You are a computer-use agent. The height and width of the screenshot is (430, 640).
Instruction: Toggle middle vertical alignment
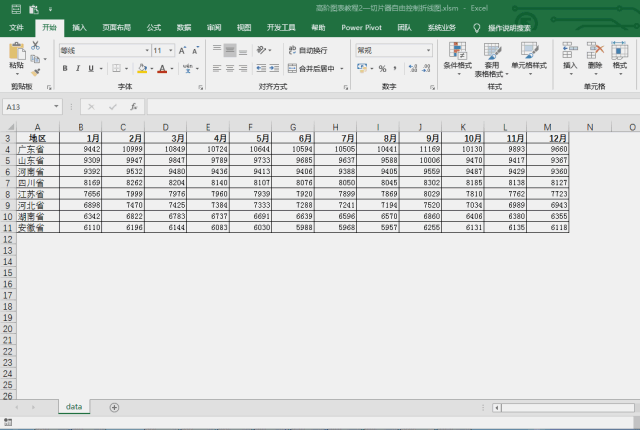[x=230, y=50]
